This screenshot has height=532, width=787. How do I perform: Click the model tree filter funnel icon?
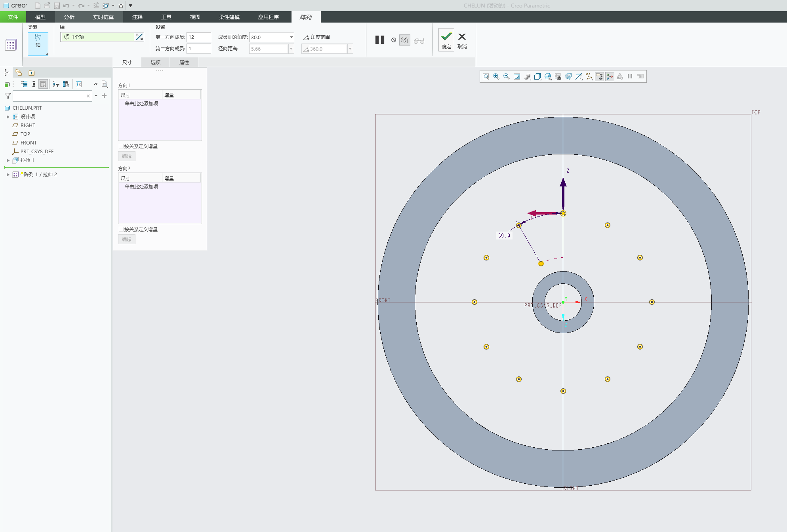pyautogui.click(x=8, y=96)
